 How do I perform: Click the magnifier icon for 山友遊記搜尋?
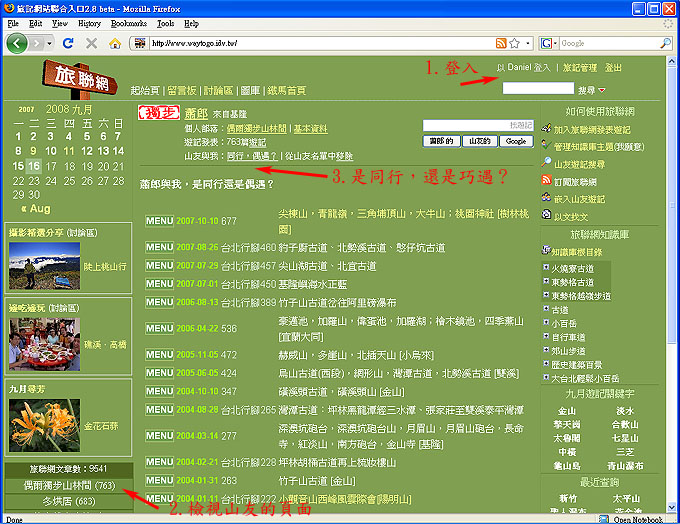[x=546, y=164]
